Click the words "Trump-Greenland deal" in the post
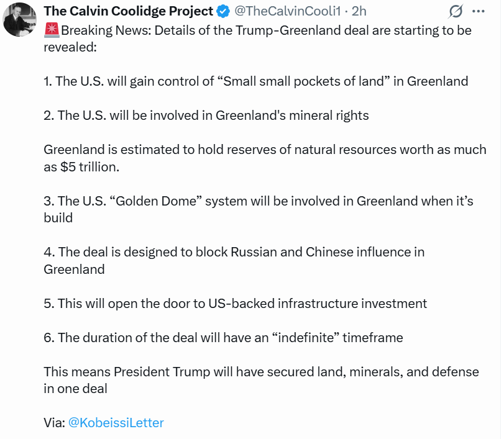504x439 pixels. [x=298, y=30]
